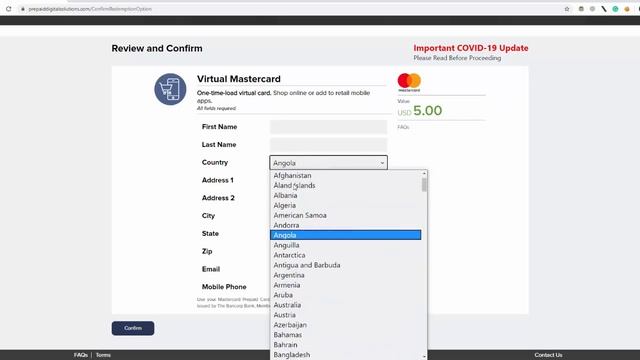640x360 pixels.
Task: Open the Country combo box
Action: [x=328, y=162]
